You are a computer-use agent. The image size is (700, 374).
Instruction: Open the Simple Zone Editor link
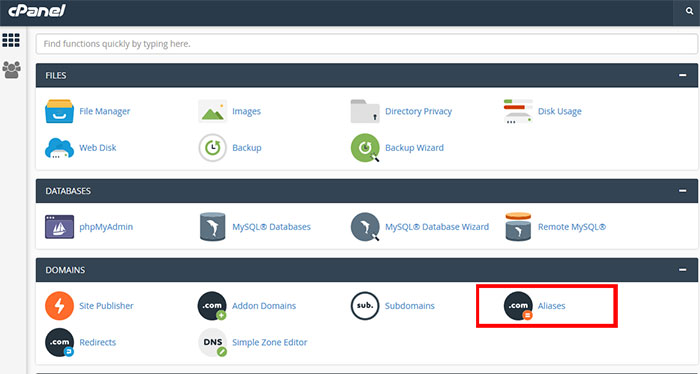coord(269,342)
